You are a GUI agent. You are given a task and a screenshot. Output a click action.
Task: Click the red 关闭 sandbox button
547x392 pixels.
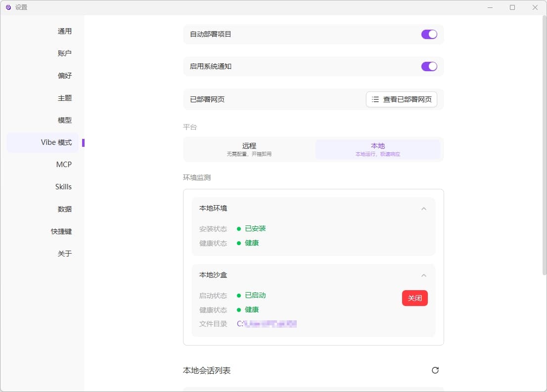point(415,298)
